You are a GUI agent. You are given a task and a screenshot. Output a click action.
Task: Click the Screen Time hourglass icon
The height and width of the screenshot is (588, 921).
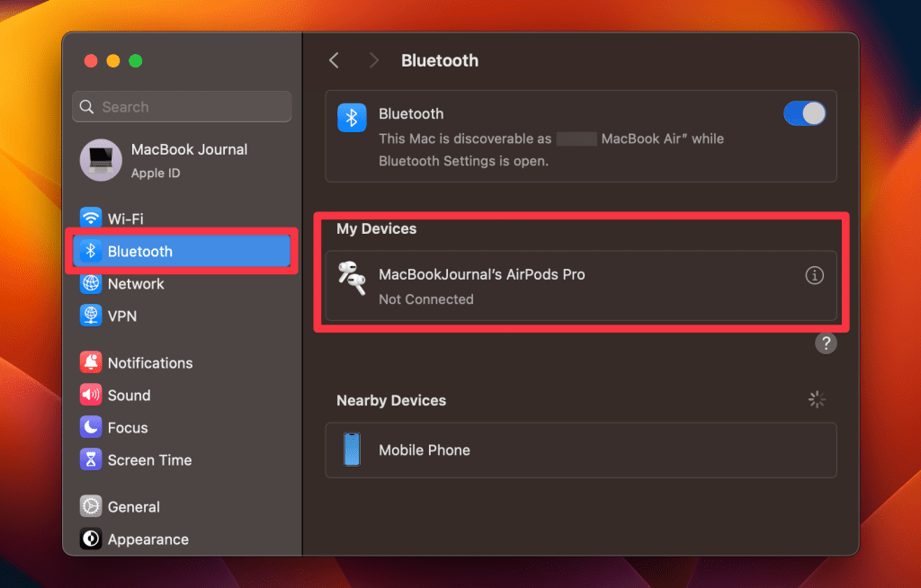pos(91,460)
